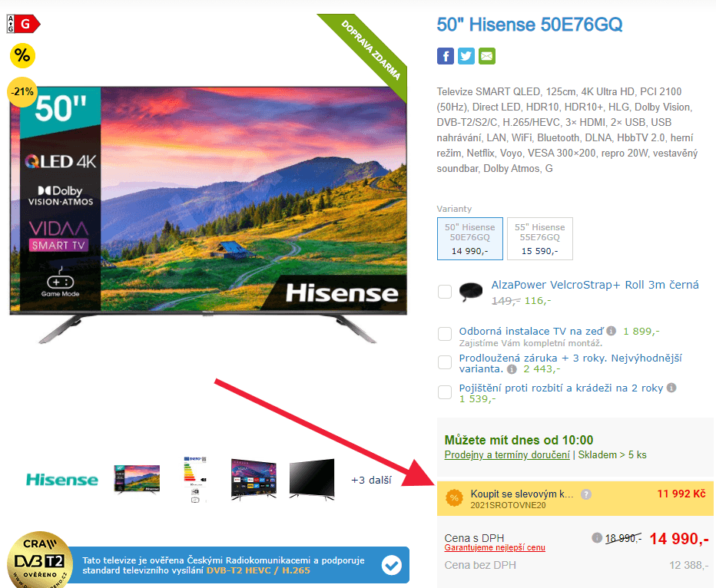Screen dimensions: 716x588
Task: Check the AlzaPower VelcroStrap+ Roll accessory box
Action: click(445, 292)
